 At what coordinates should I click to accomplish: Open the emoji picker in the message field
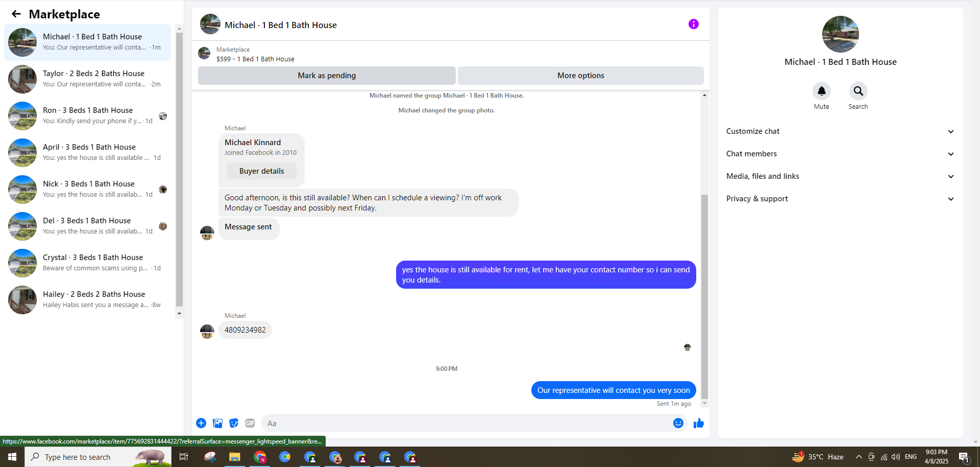pyautogui.click(x=678, y=423)
